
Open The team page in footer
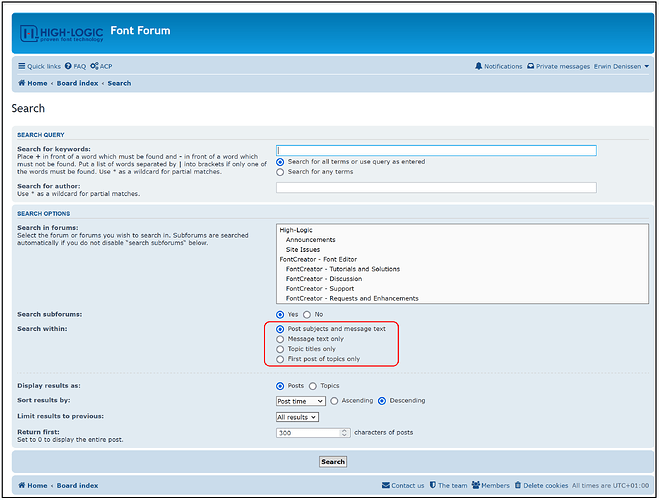[x=449, y=485]
